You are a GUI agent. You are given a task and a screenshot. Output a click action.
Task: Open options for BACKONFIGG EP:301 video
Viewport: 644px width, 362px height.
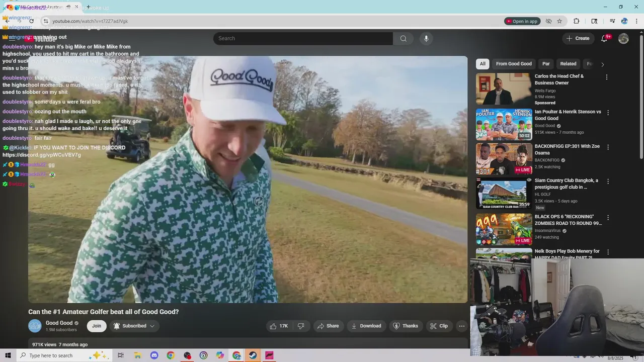(608, 147)
